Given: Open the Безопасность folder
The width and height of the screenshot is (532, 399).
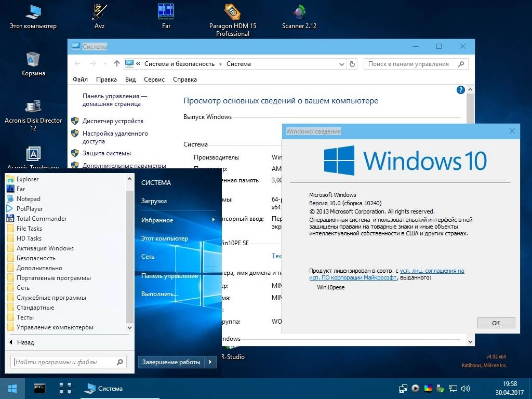Looking at the screenshot, I should (x=66, y=258).
